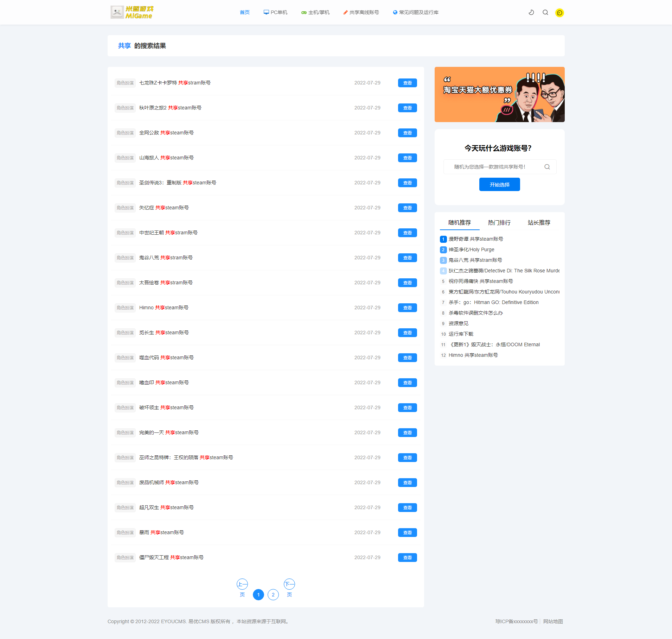Click the previous page (上一页) button
Screen dimensions: 672x639
(242, 588)
